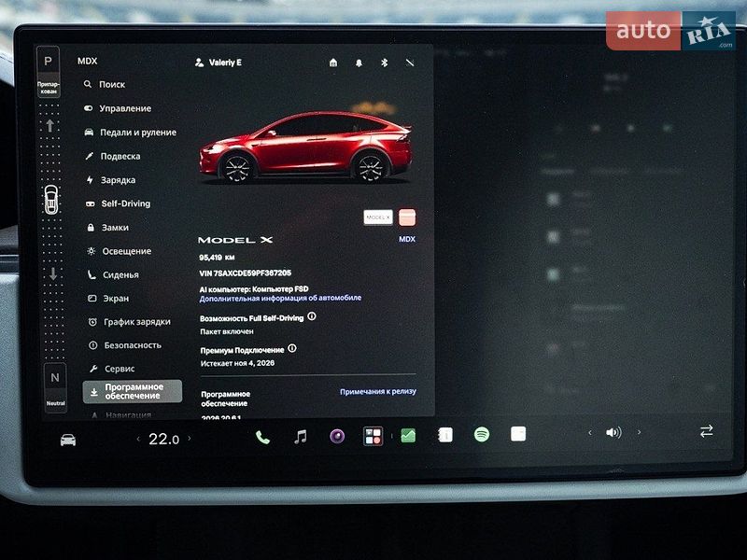Raise the volume with the right chevron
This screenshot has height=560, width=747.
point(639,432)
